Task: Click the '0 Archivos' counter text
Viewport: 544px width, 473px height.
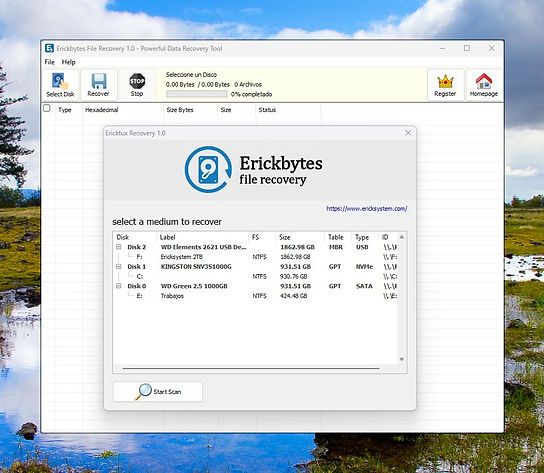Action: pyautogui.click(x=248, y=84)
